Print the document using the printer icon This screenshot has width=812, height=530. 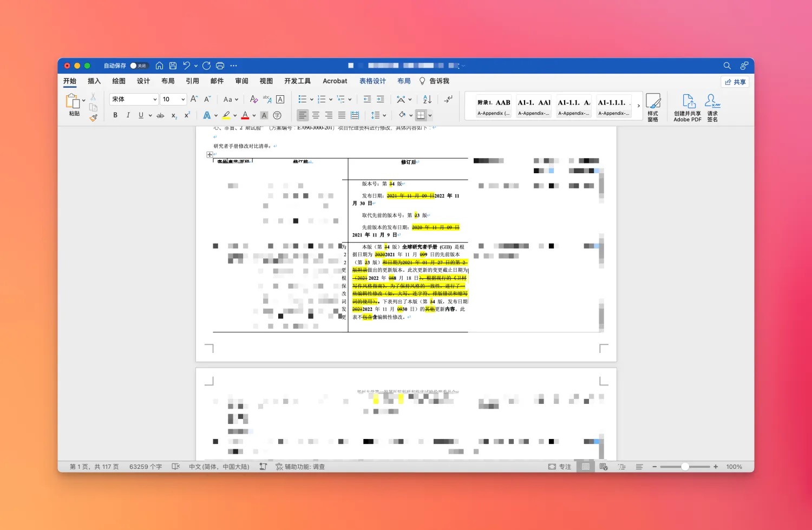220,66
